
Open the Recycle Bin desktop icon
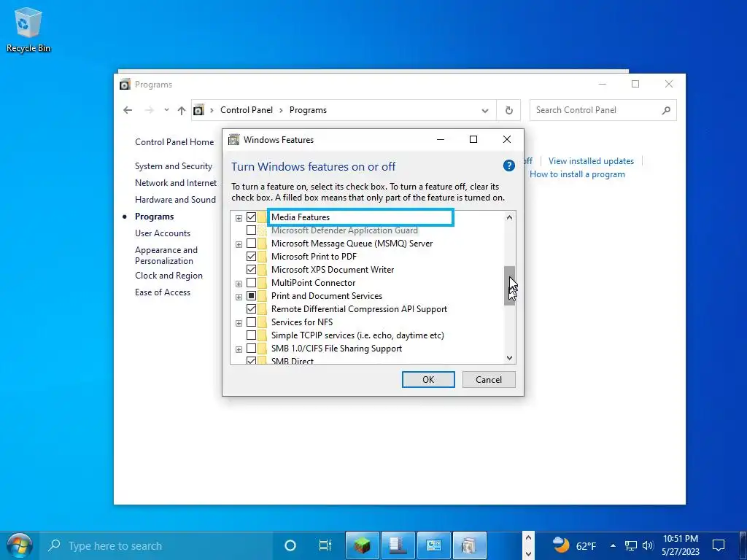point(28,29)
